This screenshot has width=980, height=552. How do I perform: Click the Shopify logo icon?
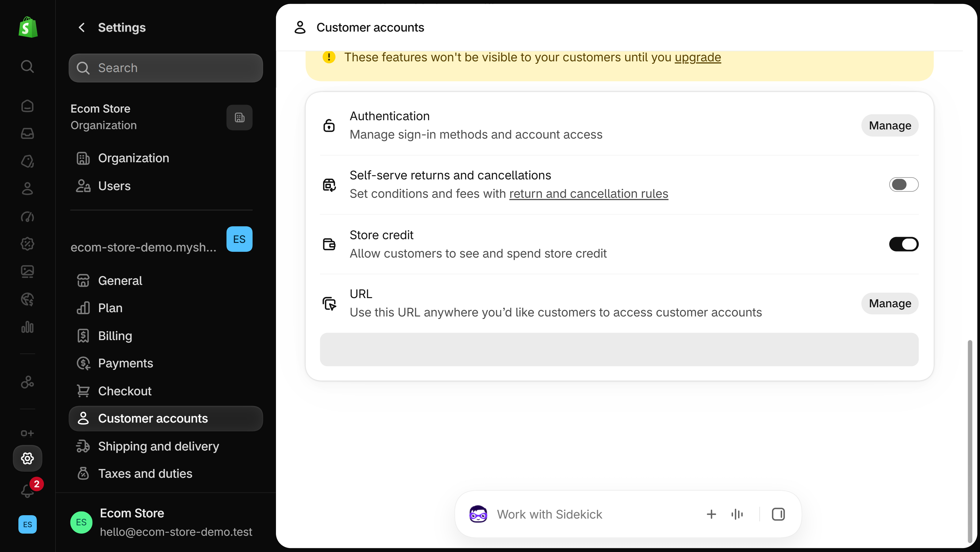click(x=28, y=27)
